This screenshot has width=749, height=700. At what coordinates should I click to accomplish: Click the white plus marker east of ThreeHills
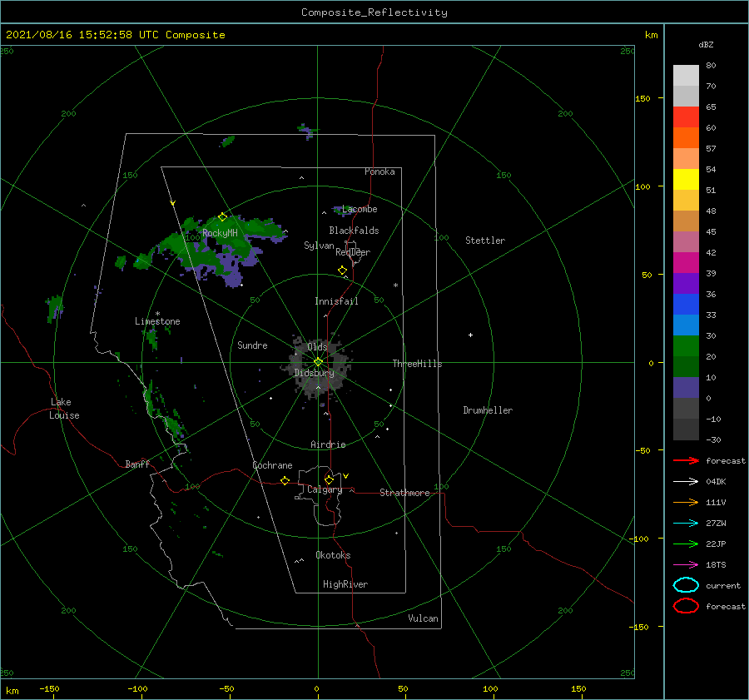pos(470,335)
